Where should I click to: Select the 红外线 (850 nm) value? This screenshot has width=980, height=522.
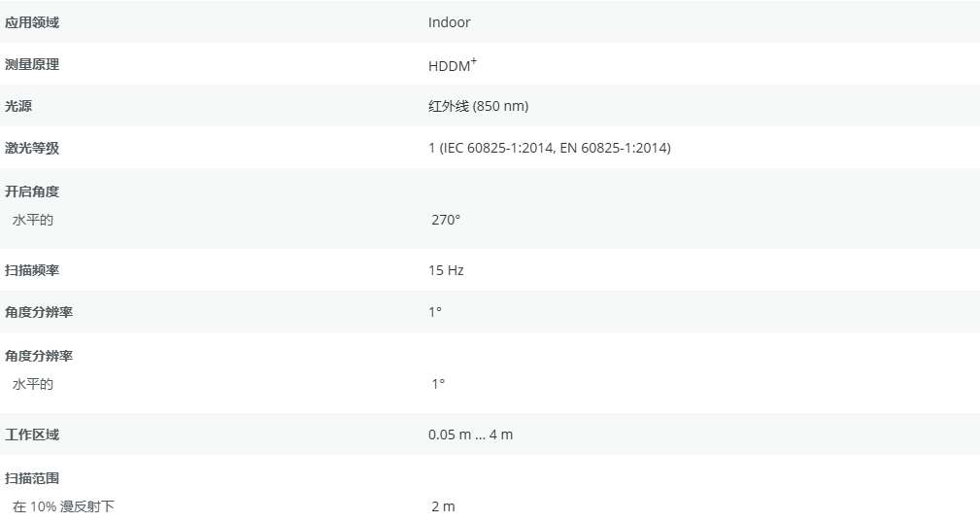[x=478, y=106]
